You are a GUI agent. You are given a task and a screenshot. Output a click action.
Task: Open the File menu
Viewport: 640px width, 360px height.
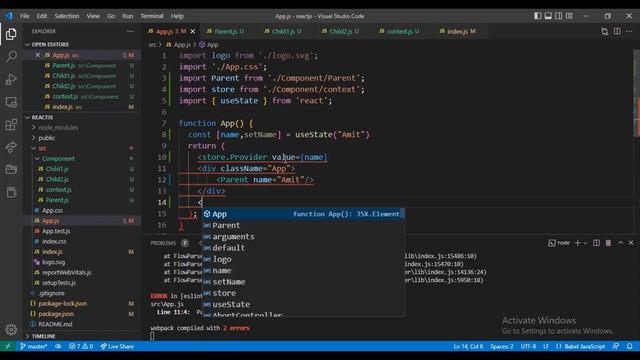(24, 16)
